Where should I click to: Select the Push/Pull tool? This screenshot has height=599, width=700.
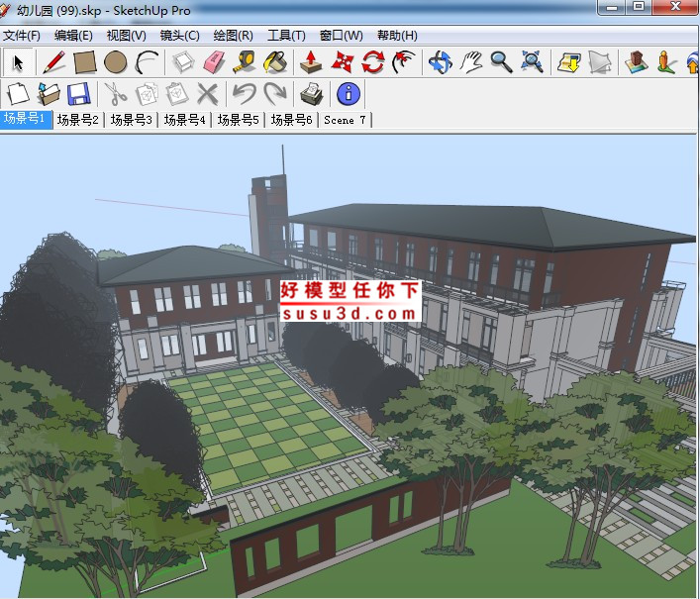click(x=311, y=62)
